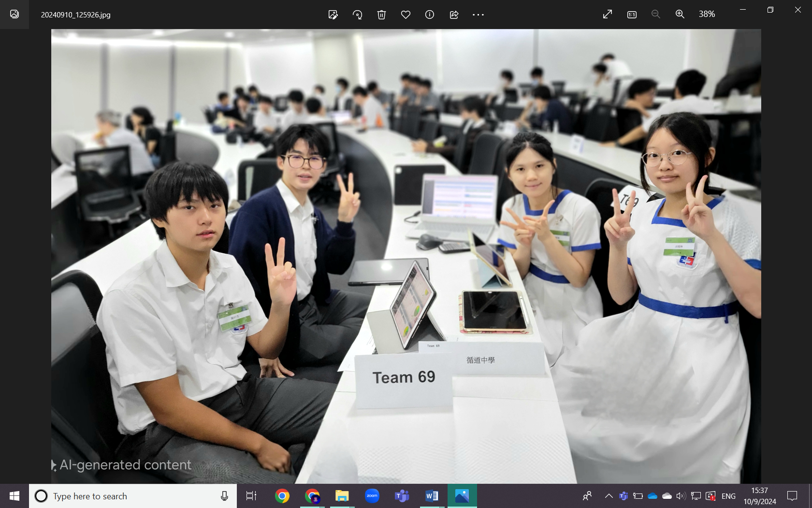Click file name 20240910_125926.jpg
The image size is (812, 508).
point(76,15)
